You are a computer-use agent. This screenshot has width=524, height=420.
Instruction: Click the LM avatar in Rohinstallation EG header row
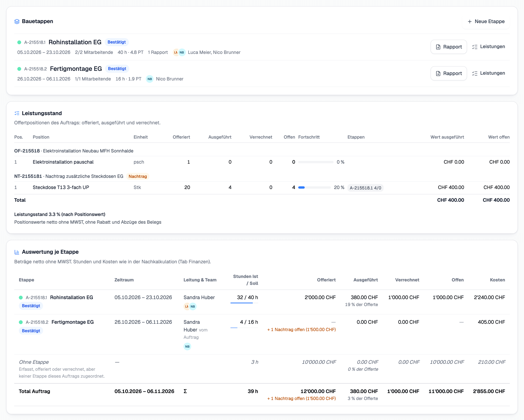tap(176, 52)
